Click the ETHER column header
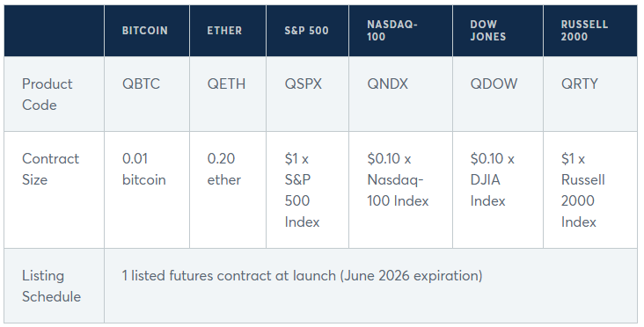The width and height of the screenshot is (644, 327). pyautogui.click(x=224, y=31)
